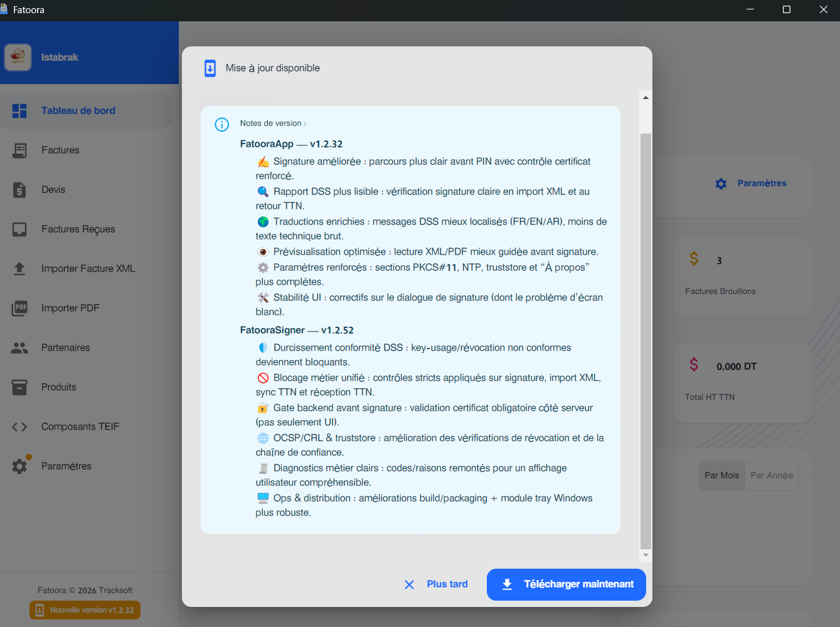840x627 pixels.
Task: Select Importer Facture XML menu entry
Action: click(x=87, y=269)
